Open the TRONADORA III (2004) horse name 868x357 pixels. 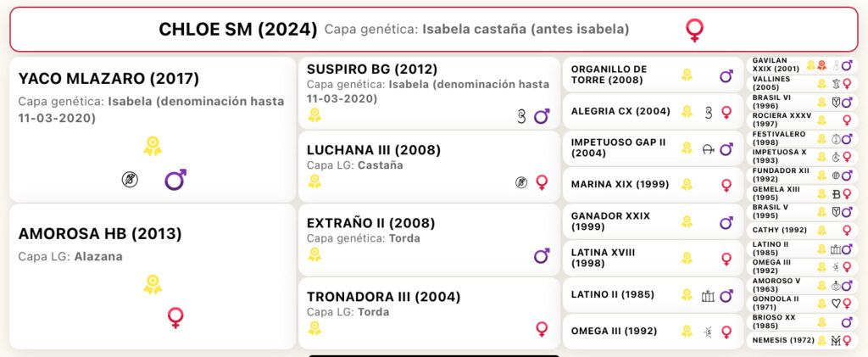(384, 297)
